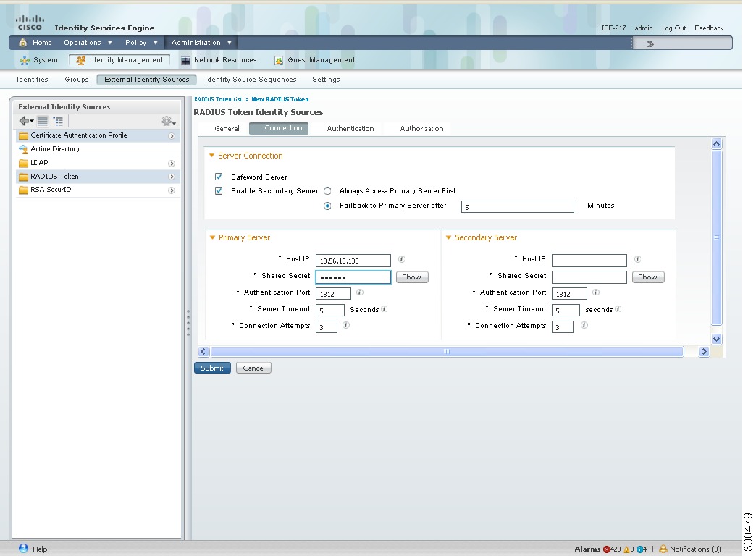The width and height of the screenshot is (756, 556).
Task: Click the Secondary Server Host IP field
Action: pos(589,261)
